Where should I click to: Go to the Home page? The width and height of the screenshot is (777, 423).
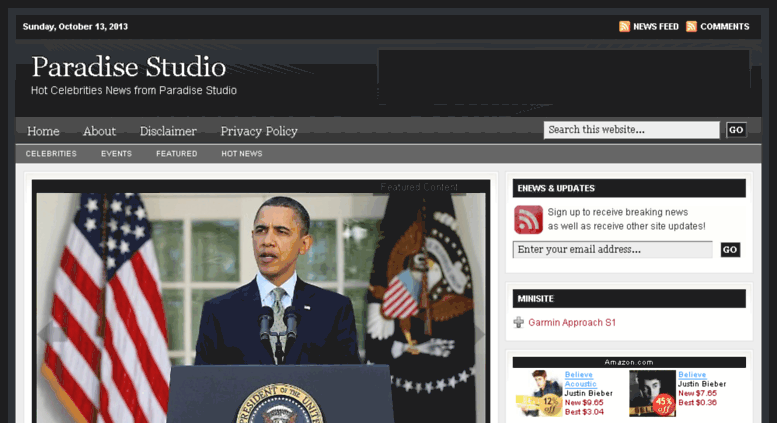tap(43, 131)
